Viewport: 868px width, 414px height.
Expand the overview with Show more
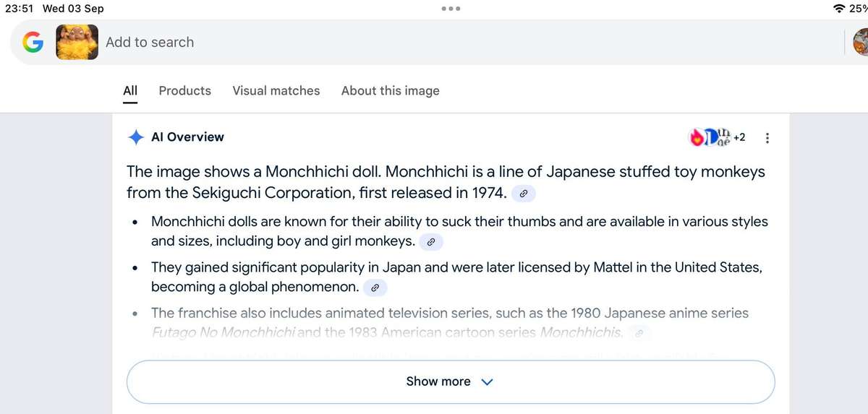click(x=451, y=381)
